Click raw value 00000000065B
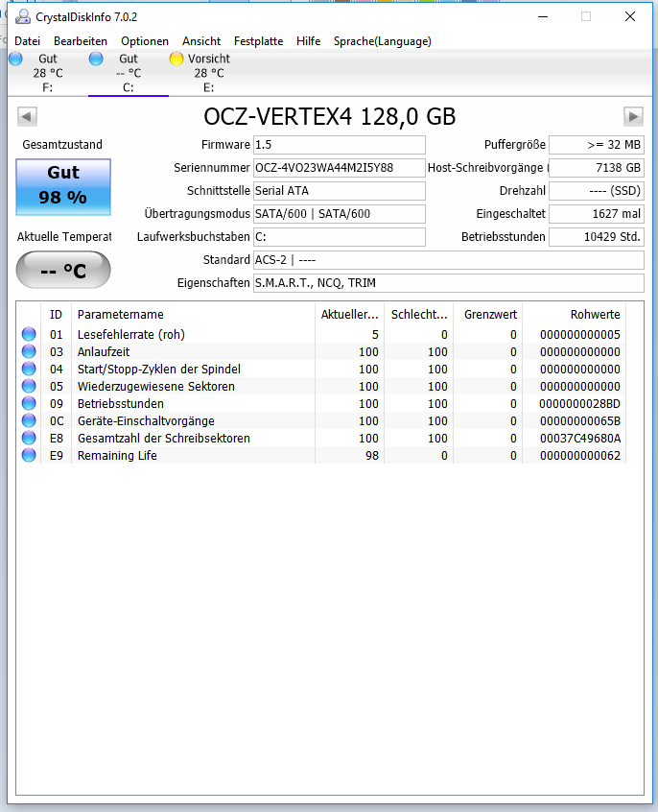 click(x=580, y=421)
